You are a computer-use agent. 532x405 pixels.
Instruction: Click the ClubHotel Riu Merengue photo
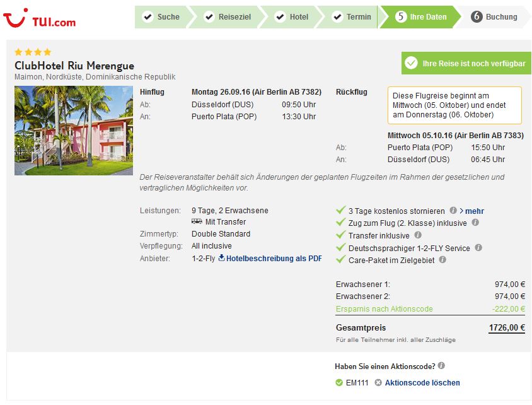pos(74,131)
